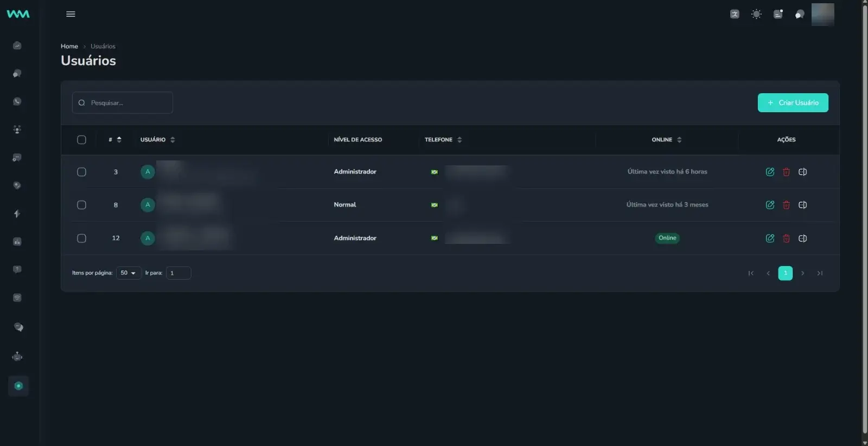868x446 pixels.
Task: Open the Wi-Fi connections icon in the sidebar
Action: [x=17, y=298]
